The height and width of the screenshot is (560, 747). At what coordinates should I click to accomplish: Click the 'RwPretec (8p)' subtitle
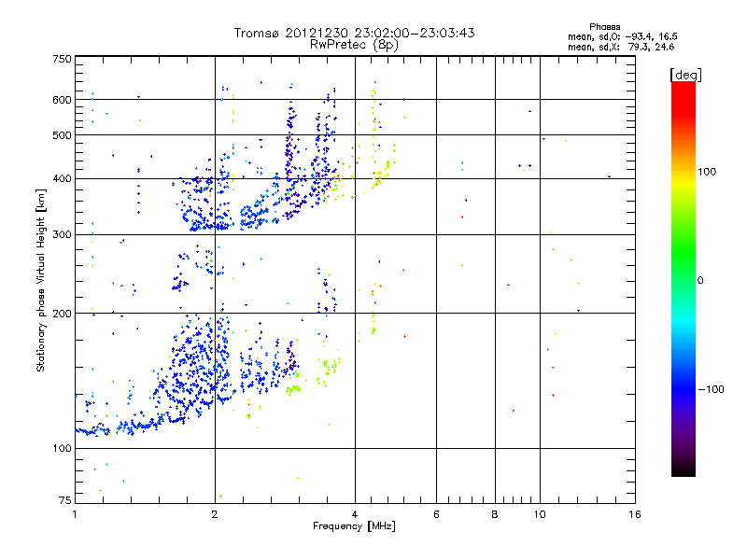(x=354, y=45)
